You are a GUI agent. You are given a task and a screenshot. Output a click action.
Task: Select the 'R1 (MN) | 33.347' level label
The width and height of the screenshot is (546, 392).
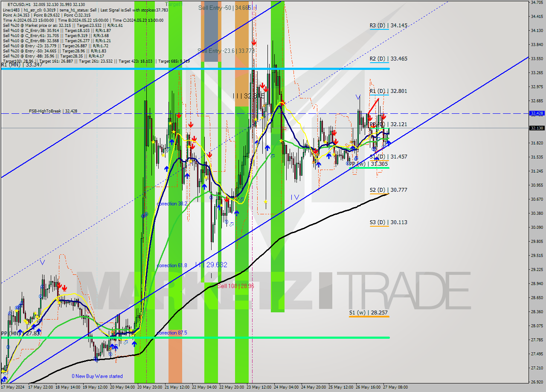click(x=22, y=65)
